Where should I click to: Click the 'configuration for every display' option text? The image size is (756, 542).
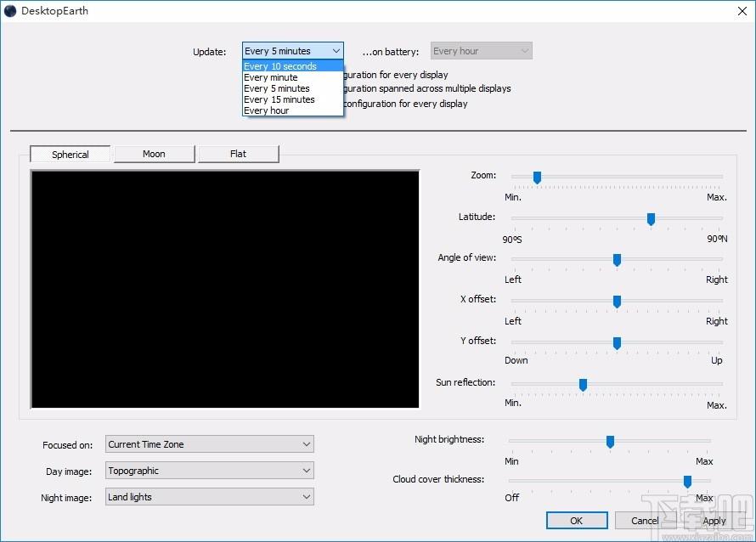pyautogui.click(x=405, y=104)
